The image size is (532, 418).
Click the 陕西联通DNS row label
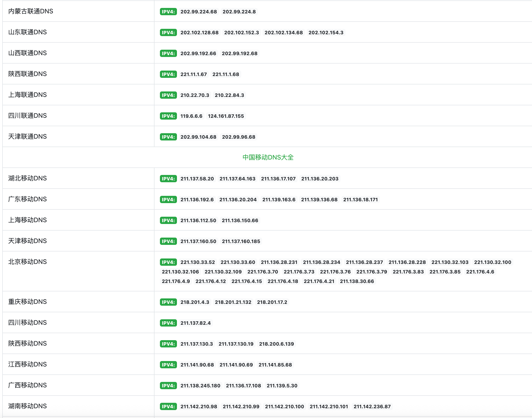click(27, 74)
